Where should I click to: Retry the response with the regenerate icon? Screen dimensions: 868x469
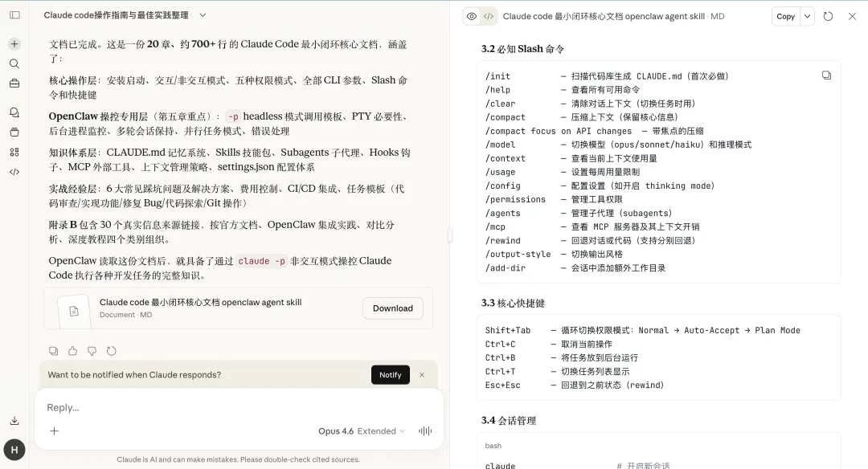[x=111, y=351]
